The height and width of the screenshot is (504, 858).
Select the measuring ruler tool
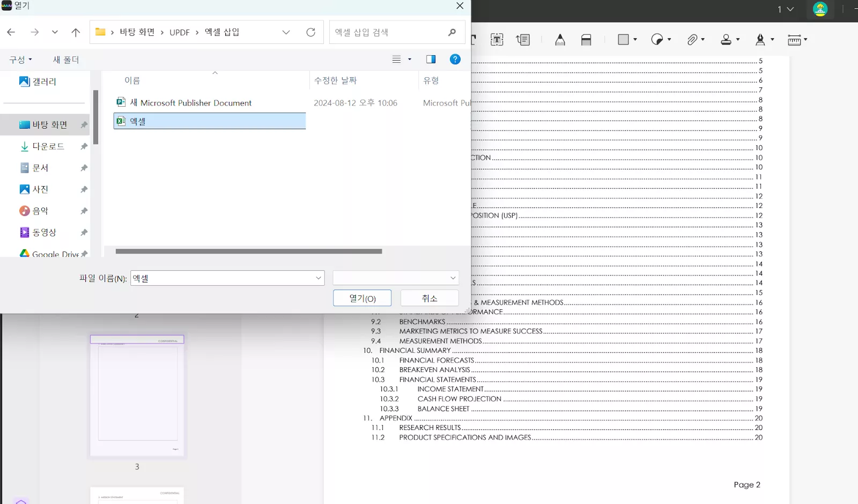[794, 40]
